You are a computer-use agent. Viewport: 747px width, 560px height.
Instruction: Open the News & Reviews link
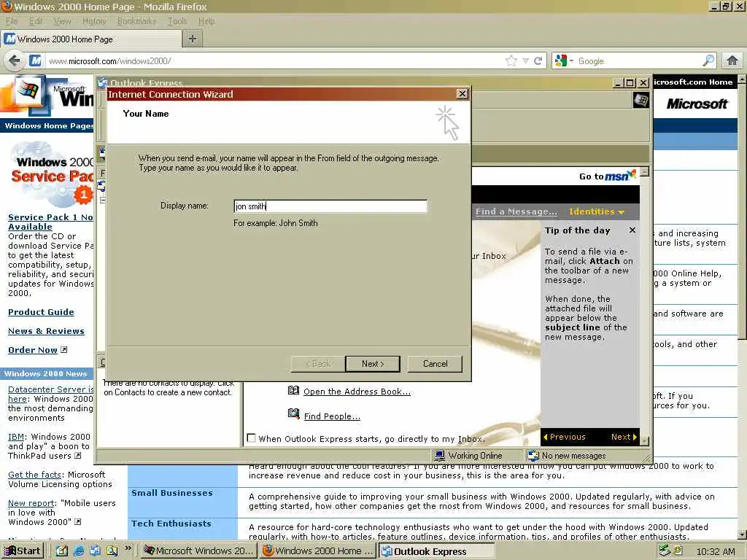point(46,331)
